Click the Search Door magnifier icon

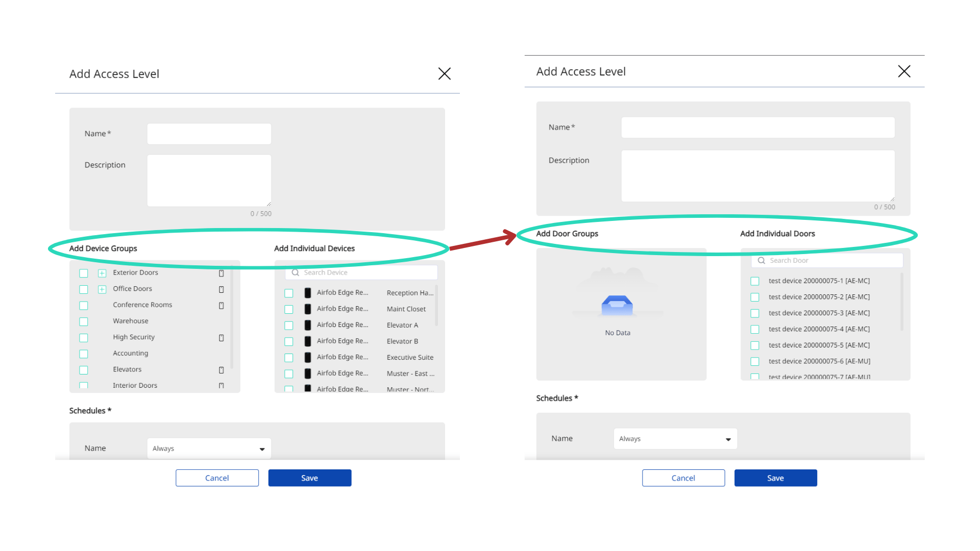click(761, 261)
